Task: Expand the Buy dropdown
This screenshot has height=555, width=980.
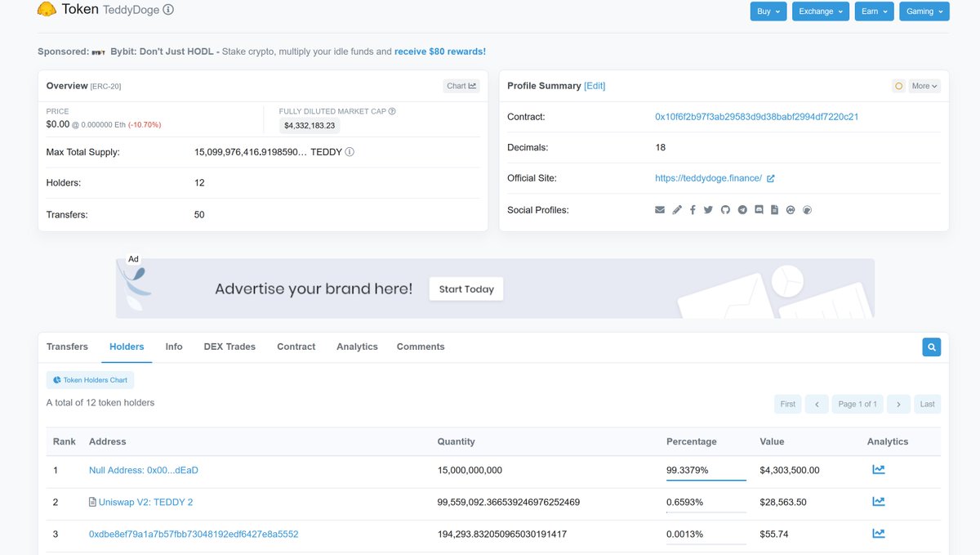Action: tap(768, 11)
